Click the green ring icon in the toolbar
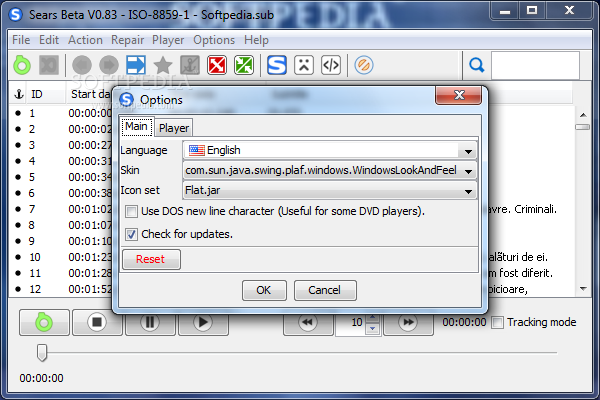Image resolution: width=600 pixels, height=400 pixels. (x=22, y=65)
